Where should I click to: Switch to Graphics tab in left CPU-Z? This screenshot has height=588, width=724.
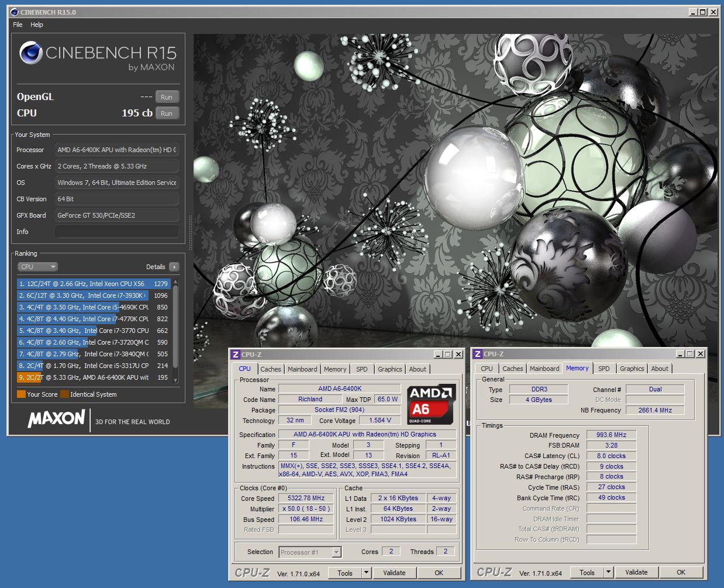coord(389,369)
